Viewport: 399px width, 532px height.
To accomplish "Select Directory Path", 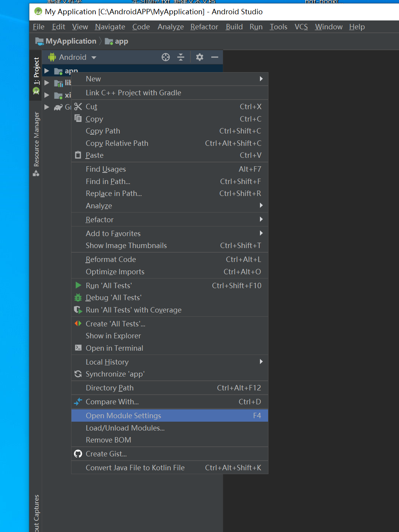I will point(170,388).
